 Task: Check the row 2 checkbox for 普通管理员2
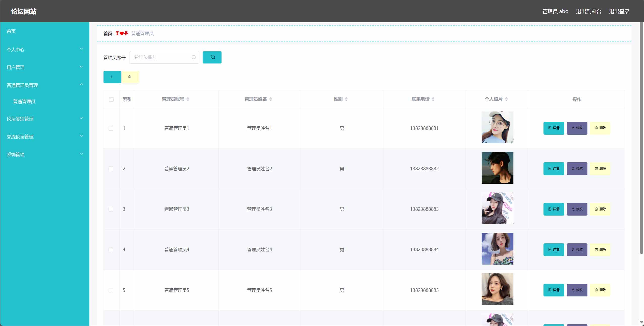coord(111,169)
